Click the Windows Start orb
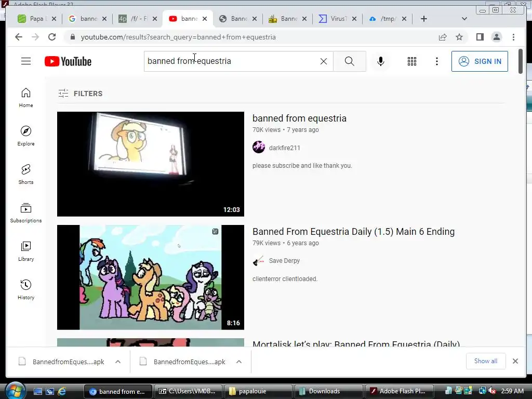 15,391
